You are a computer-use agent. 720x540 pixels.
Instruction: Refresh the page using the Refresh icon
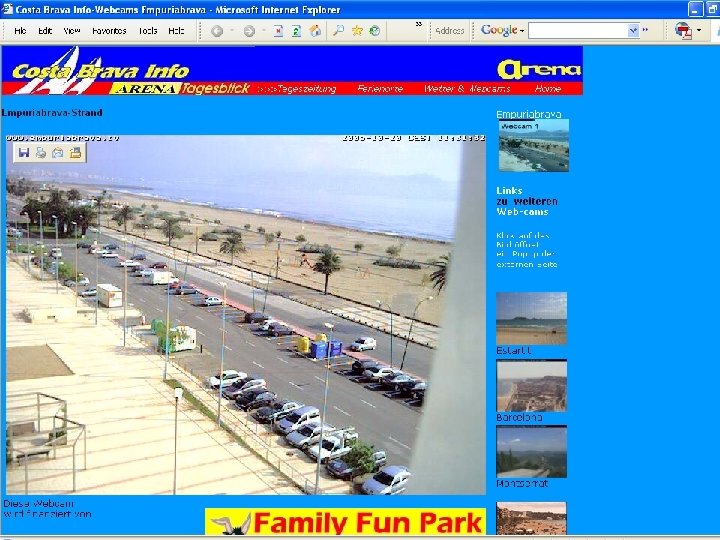(x=297, y=31)
